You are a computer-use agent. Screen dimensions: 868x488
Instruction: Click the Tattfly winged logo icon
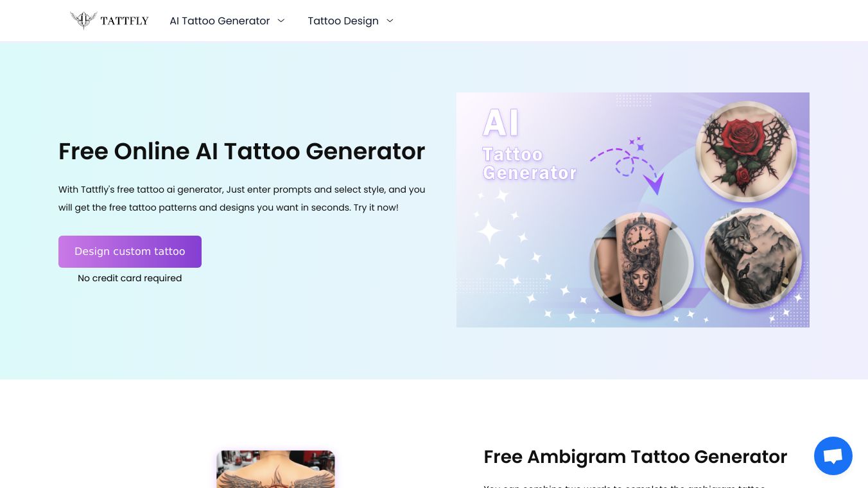[83, 21]
